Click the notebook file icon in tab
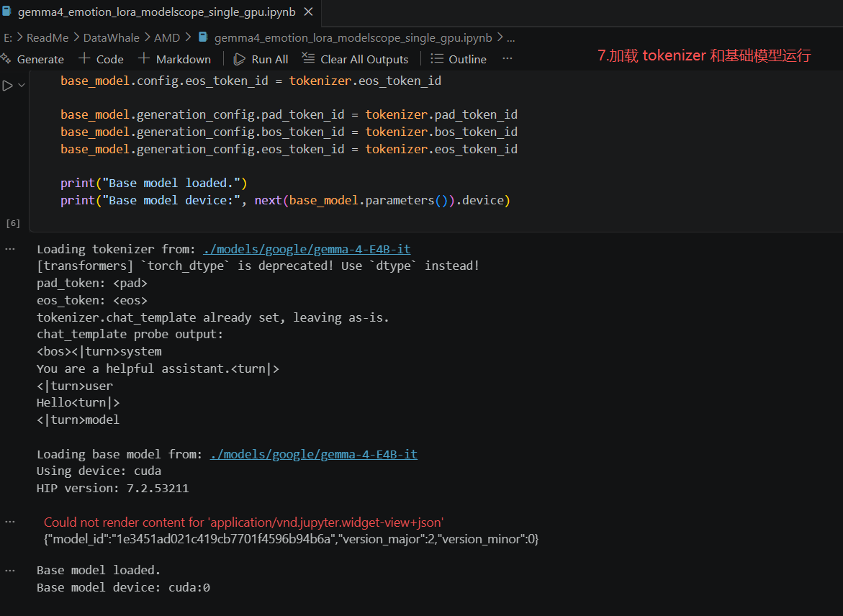 point(6,12)
